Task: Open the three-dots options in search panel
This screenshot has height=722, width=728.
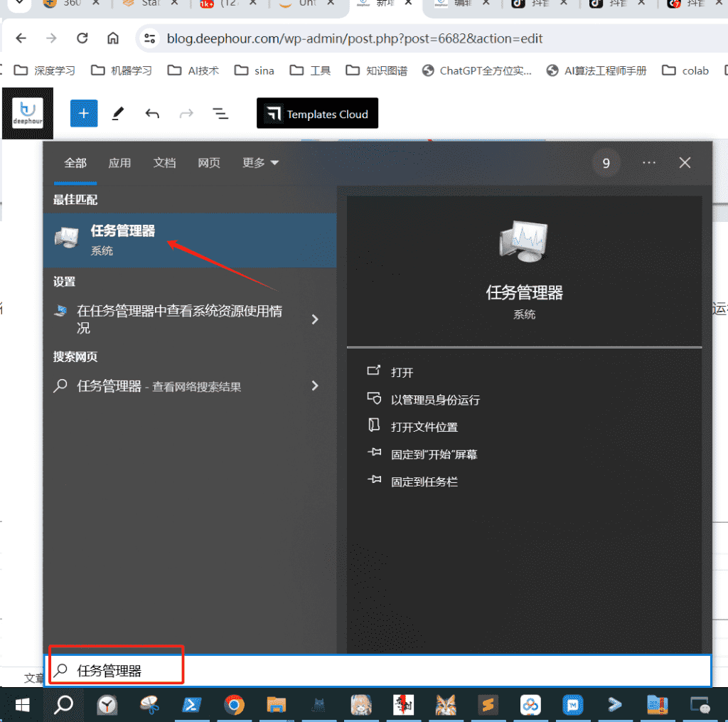Action: [x=648, y=163]
